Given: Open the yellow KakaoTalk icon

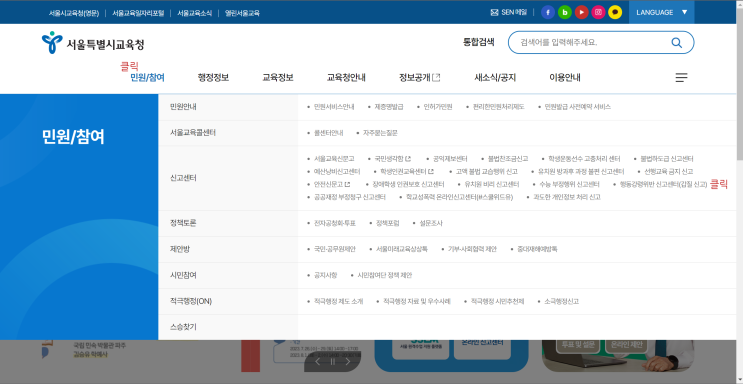Looking at the screenshot, I should click(615, 12).
